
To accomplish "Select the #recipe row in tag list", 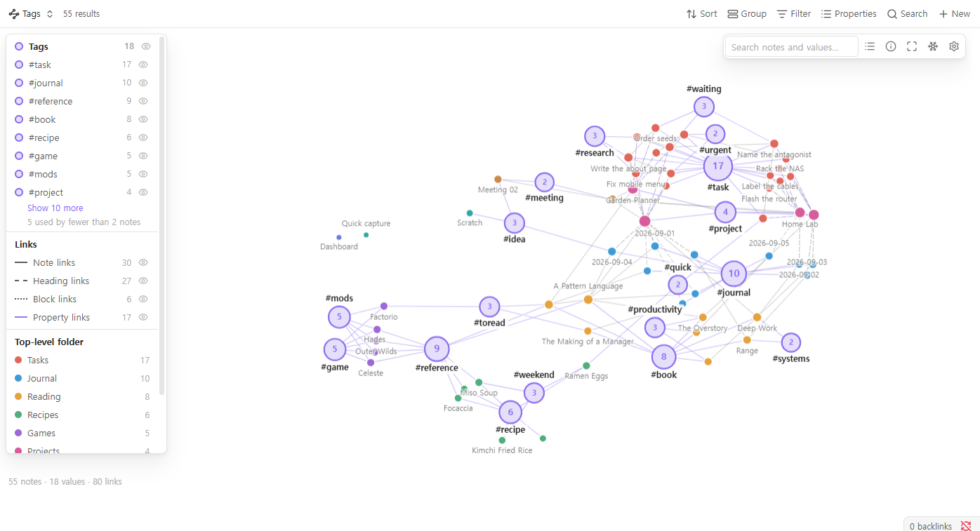I will pyautogui.click(x=83, y=137).
